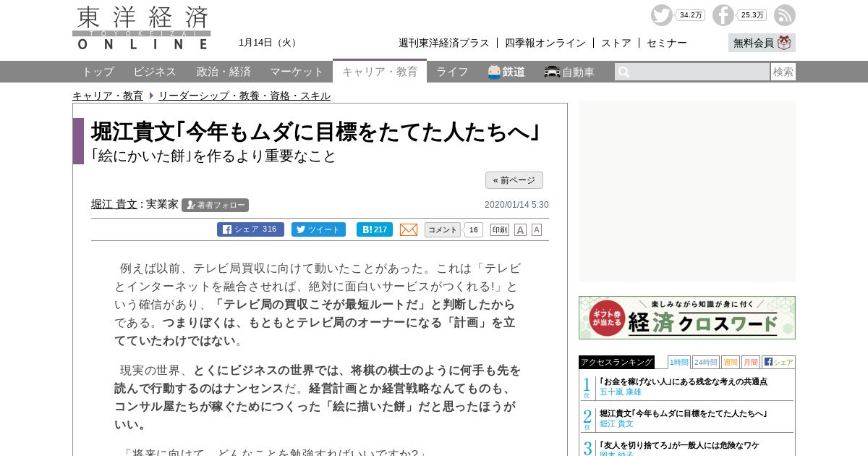Switch ranking to 1時間 tab
The image size is (868, 456).
click(678, 362)
